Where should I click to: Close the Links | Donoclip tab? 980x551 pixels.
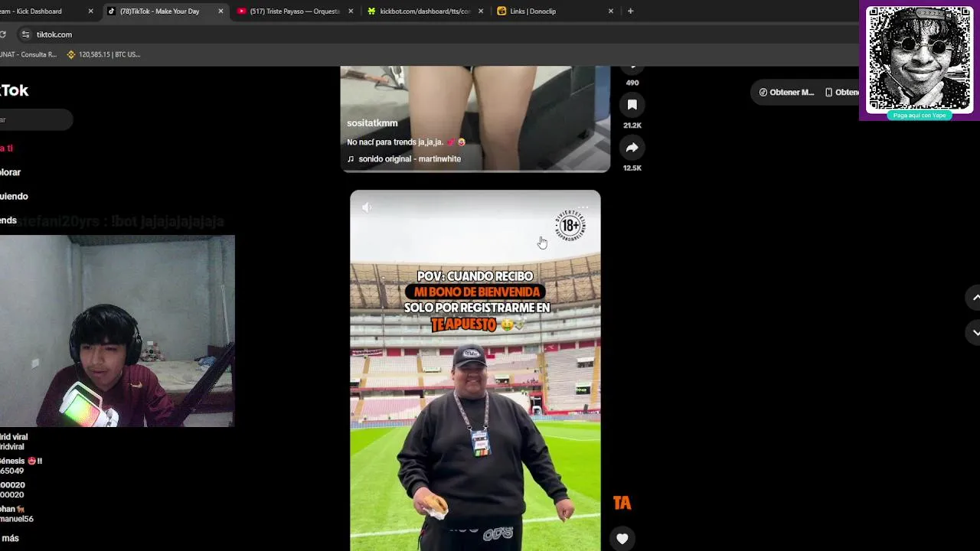coord(611,11)
